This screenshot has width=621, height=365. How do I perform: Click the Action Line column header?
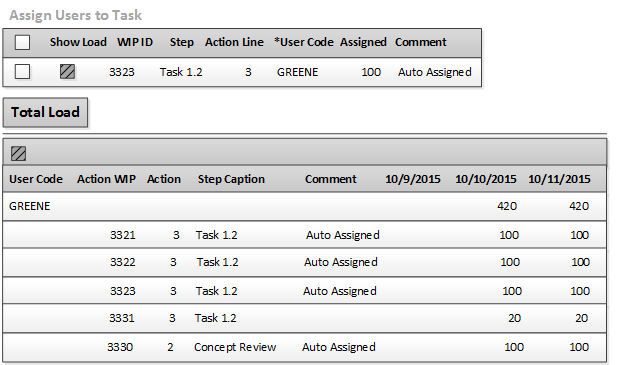tap(234, 42)
